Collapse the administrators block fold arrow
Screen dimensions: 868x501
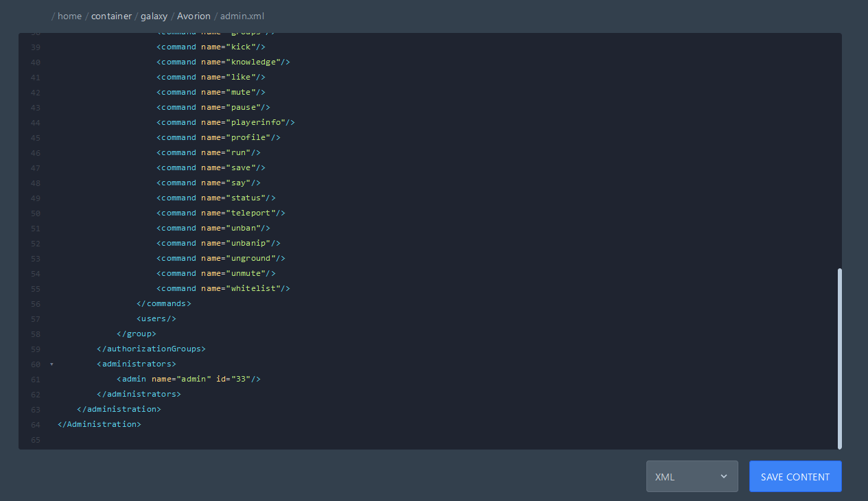51,364
